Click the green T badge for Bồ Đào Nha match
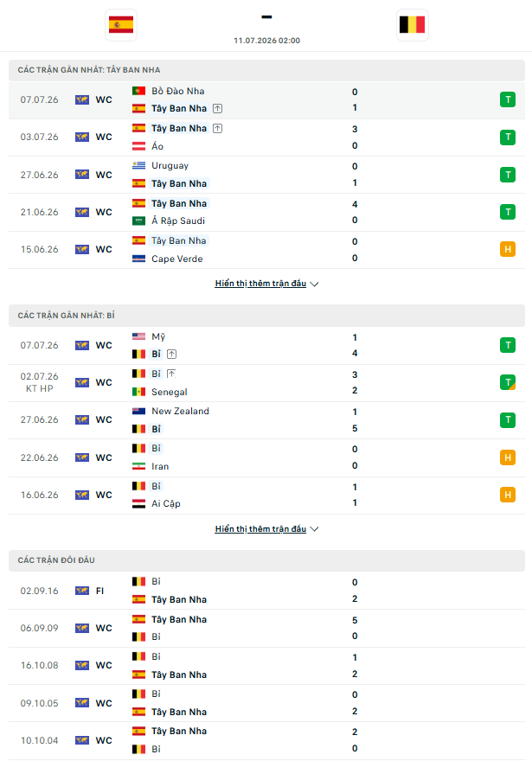This screenshot has width=532, height=761. pyautogui.click(x=508, y=99)
